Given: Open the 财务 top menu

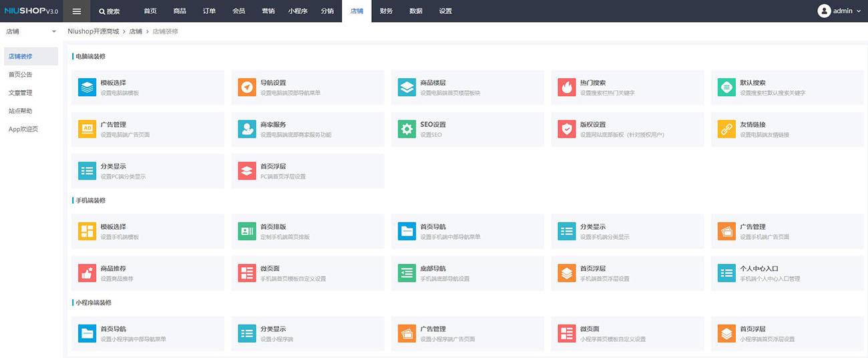Looking at the screenshot, I should coord(386,11).
